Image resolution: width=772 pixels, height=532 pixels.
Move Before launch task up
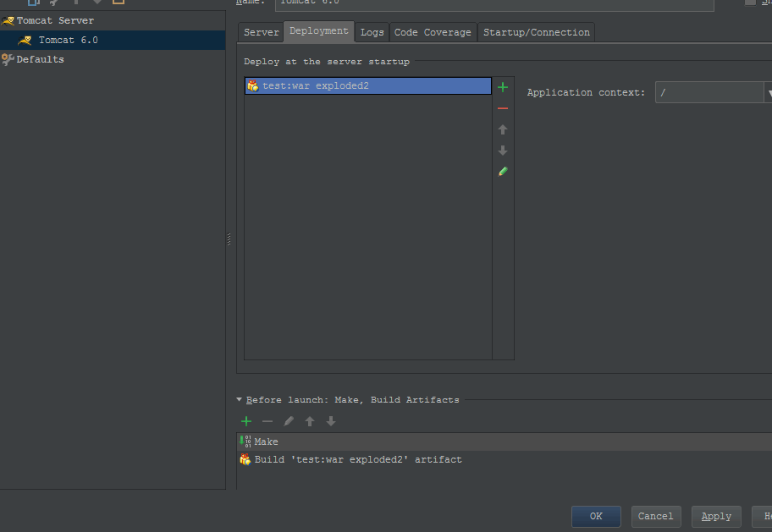(x=310, y=421)
